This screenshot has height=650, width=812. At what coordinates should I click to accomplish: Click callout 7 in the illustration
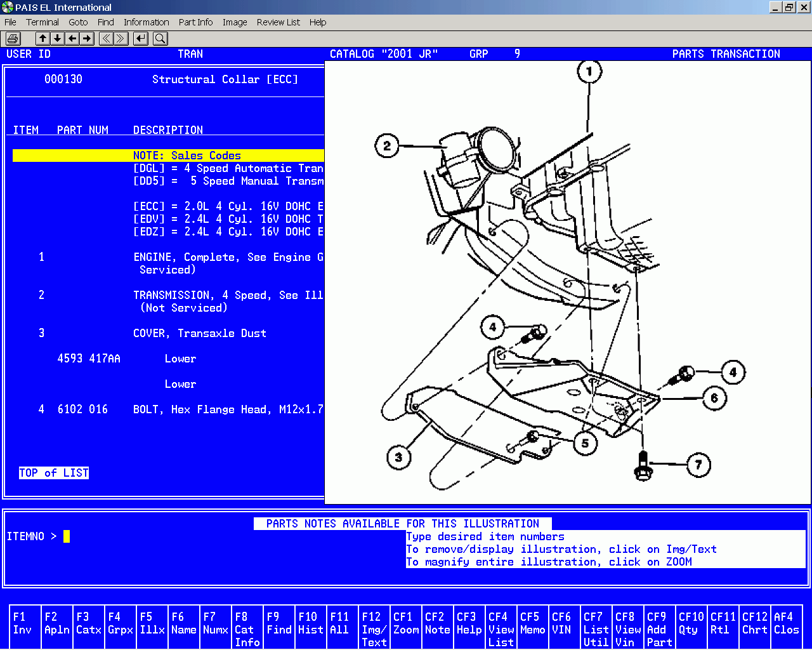pyautogui.click(x=698, y=465)
